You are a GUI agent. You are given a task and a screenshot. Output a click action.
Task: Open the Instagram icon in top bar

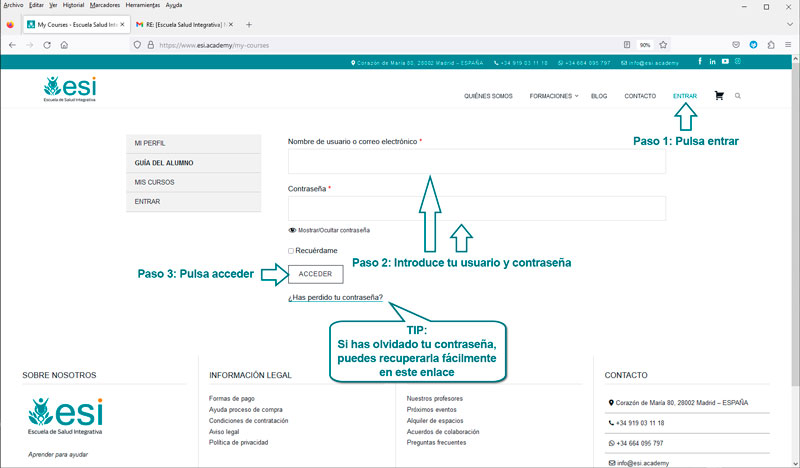point(738,61)
